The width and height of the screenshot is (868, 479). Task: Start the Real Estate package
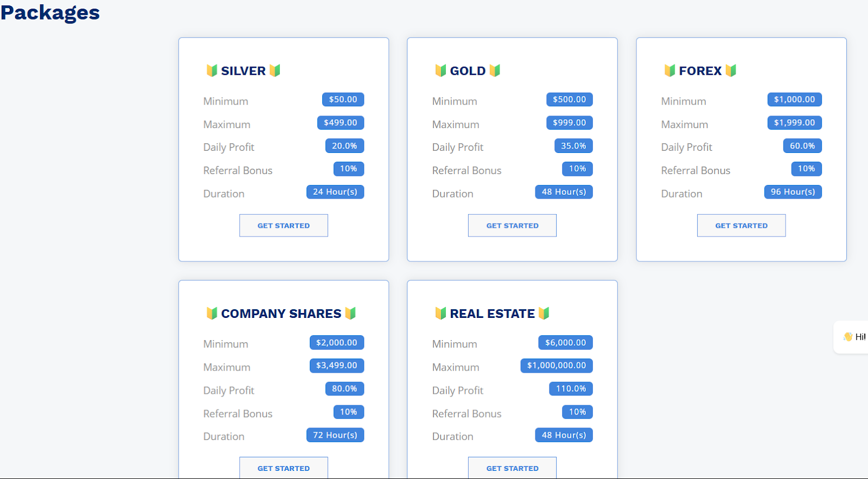point(513,468)
